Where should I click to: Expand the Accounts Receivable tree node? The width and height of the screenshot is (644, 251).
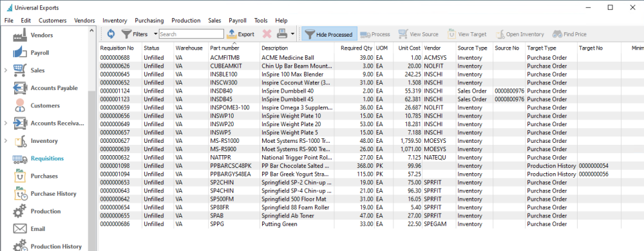coord(6,123)
